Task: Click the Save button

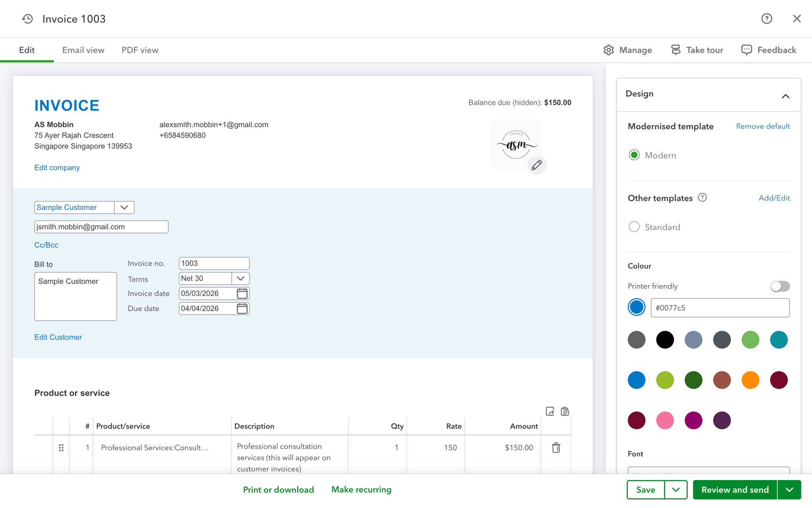Action: coord(646,490)
